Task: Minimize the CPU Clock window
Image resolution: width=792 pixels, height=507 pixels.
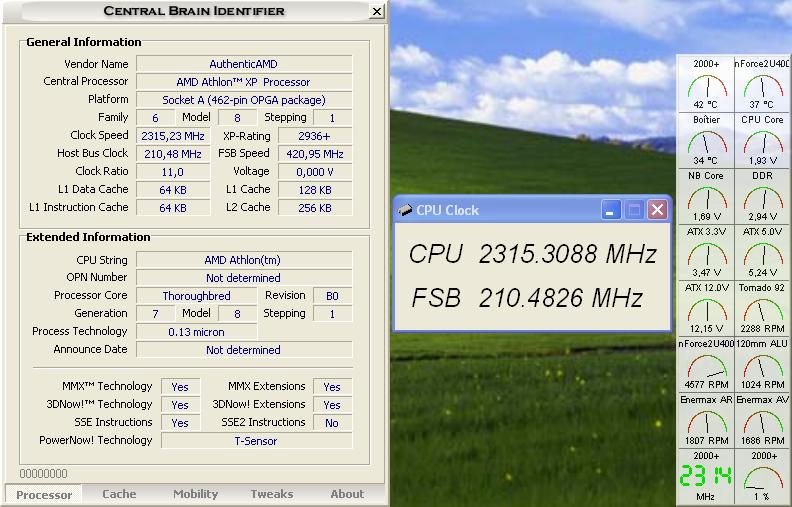Action: 611,210
